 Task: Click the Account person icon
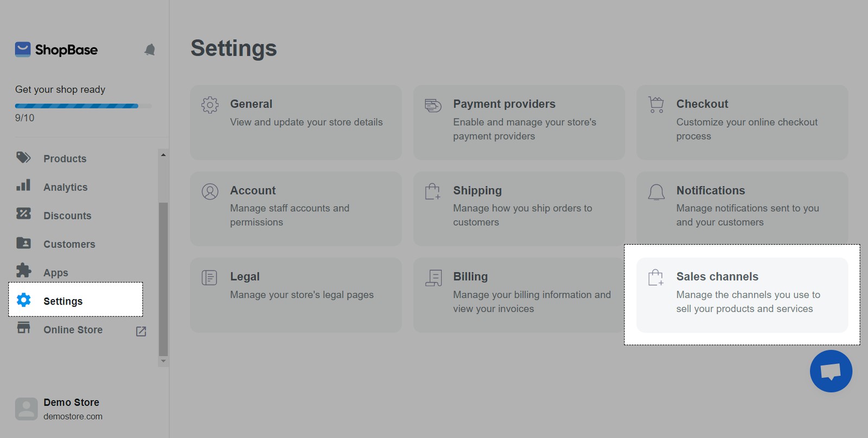tap(210, 191)
